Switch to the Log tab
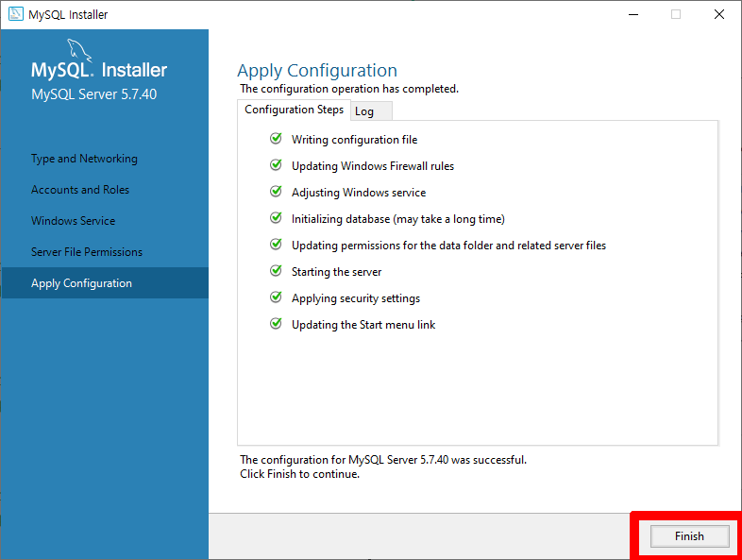742x560 pixels. [371, 111]
